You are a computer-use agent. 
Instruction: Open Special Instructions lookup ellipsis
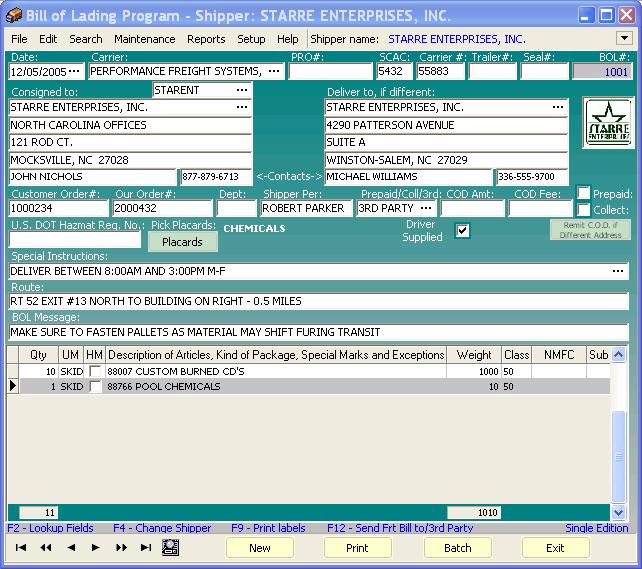click(x=618, y=271)
